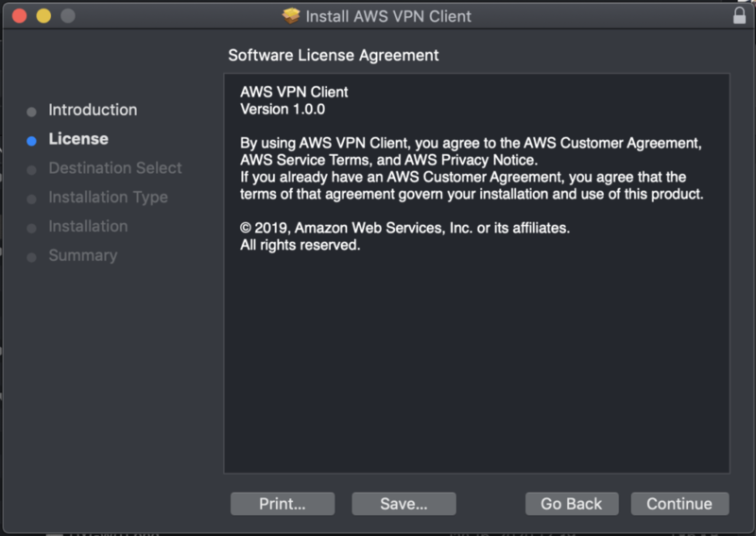Click the Print... button

283,504
